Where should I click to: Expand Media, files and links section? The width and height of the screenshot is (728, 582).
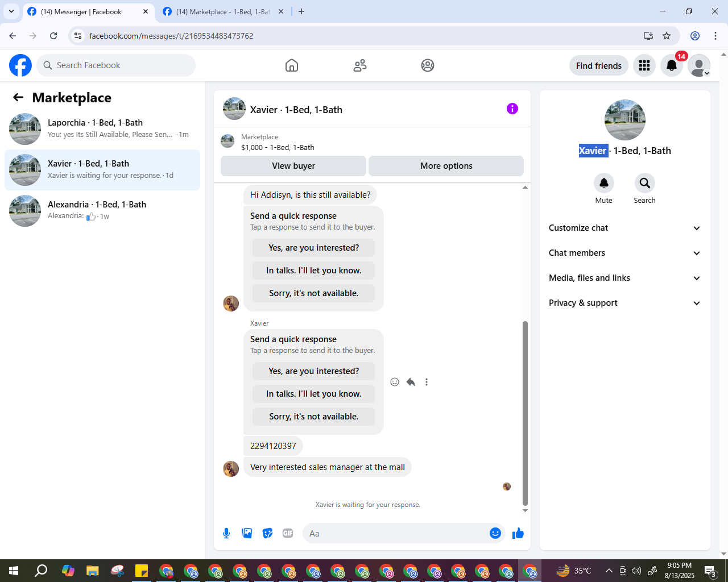625,278
